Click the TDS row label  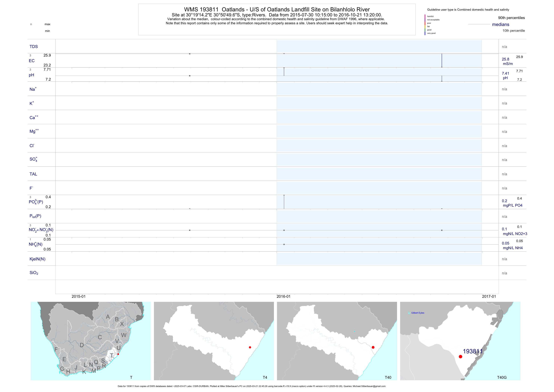[34, 47]
